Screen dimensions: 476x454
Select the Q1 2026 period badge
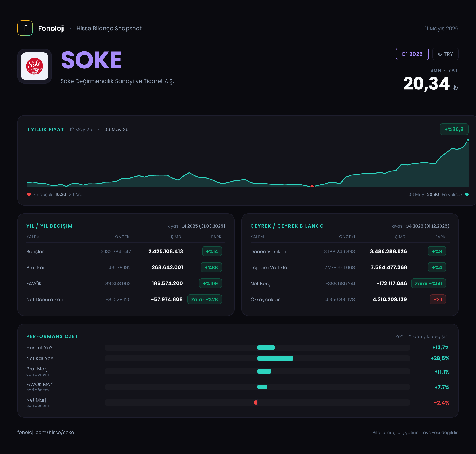(x=412, y=54)
